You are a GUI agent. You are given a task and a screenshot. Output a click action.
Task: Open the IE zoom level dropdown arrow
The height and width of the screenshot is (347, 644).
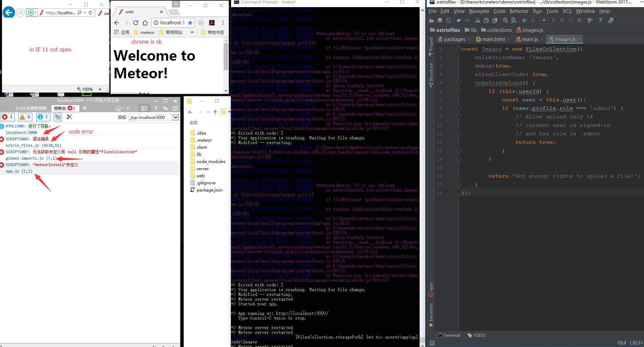100,89
